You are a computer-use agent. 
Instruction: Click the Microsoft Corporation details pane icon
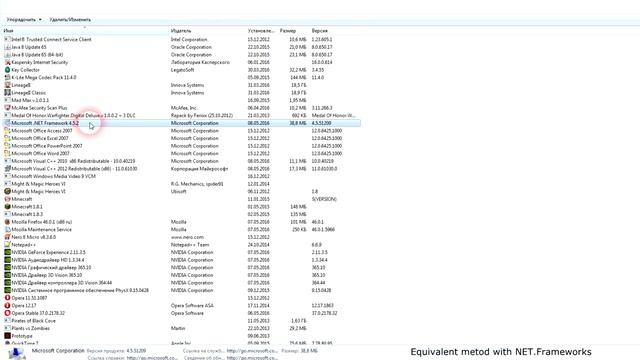point(16,353)
